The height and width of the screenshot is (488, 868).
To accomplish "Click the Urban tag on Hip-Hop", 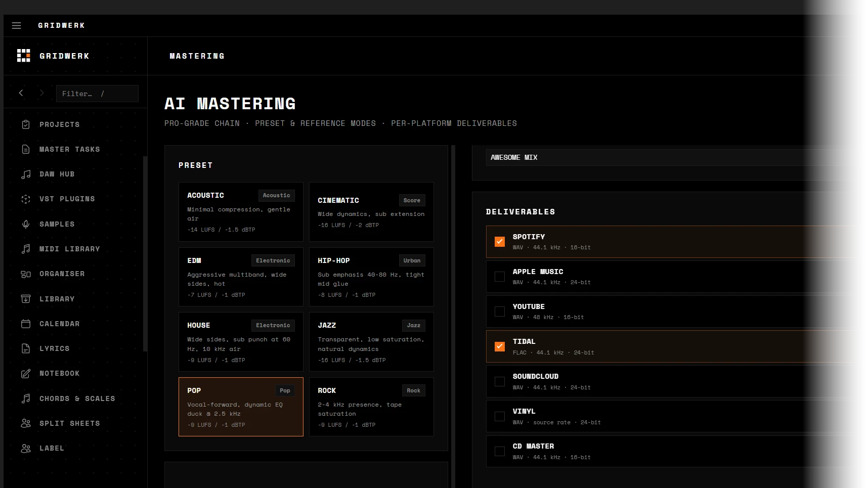I will [x=412, y=260].
